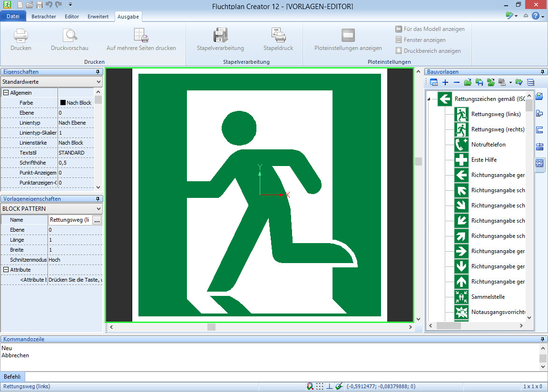The height and width of the screenshot is (392, 548).
Task: Click the Sammelstelle sign icon
Action: click(461, 297)
